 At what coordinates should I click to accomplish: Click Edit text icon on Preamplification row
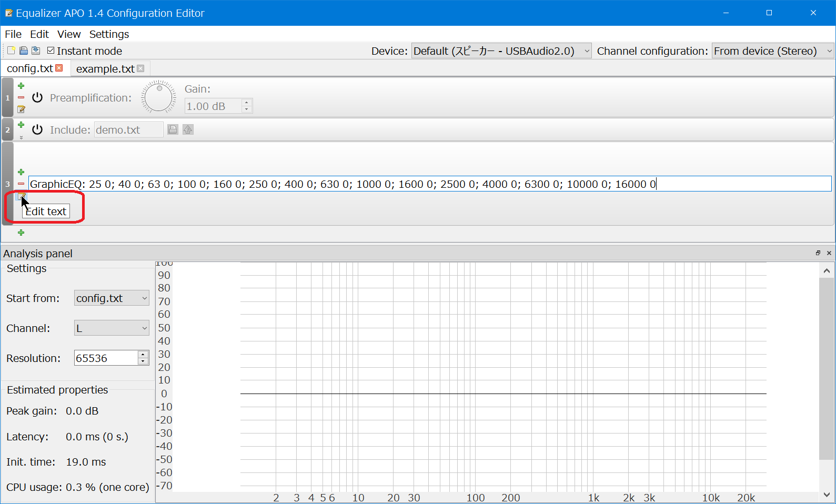click(x=21, y=109)
